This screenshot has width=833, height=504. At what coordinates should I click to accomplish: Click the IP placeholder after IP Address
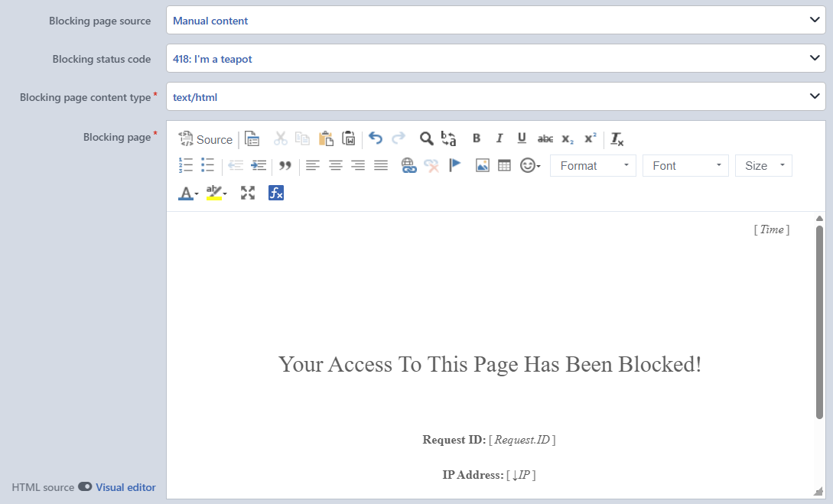[521, 475]
